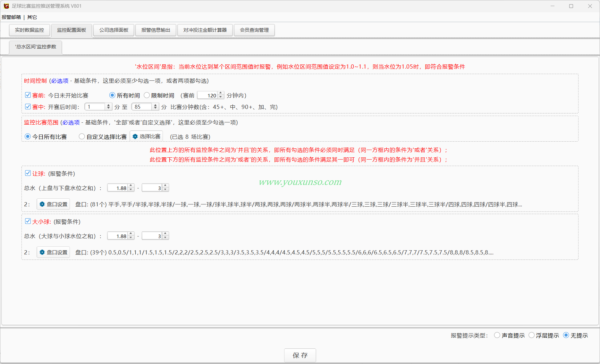Open the 报警邮箱 menu
600x364 pixels.
11,17
